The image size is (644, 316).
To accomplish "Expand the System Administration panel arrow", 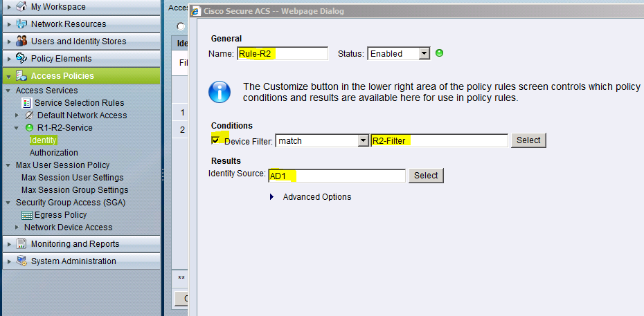I will pos(10,261).
